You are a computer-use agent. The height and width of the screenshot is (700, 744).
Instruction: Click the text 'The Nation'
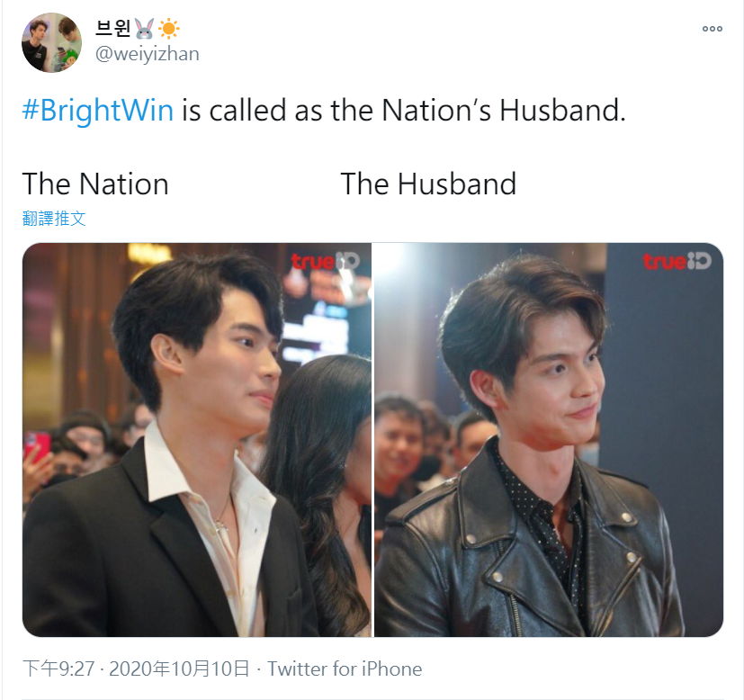coord(95,184)
